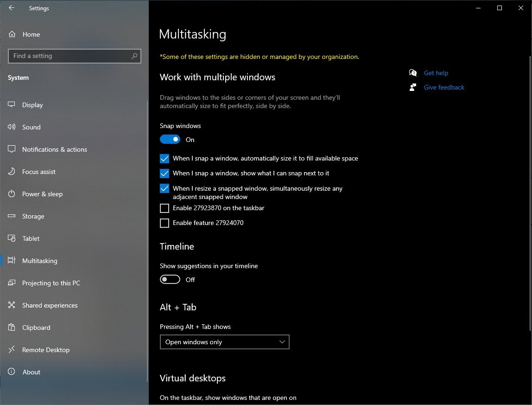Click the search magnifier icon
The width and height of the screenshot is (532, 405).
[134, 56]
